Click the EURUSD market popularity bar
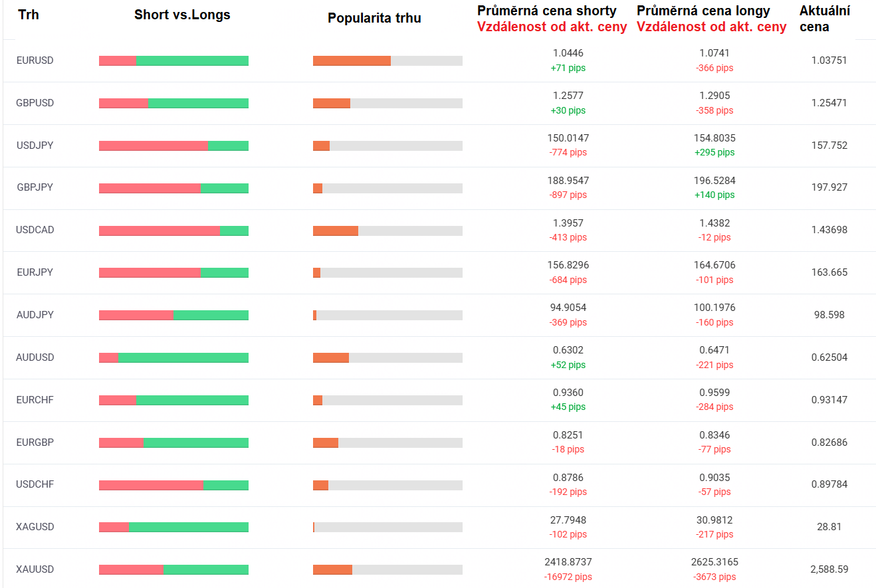 [387, 61]
